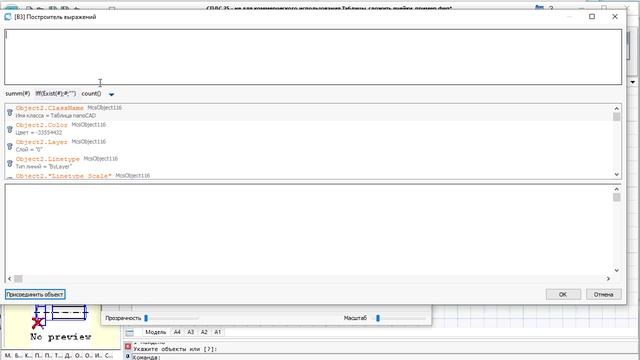
Task: Click the layout list icon left of Модель tab
Action: [x=129, y=333]
